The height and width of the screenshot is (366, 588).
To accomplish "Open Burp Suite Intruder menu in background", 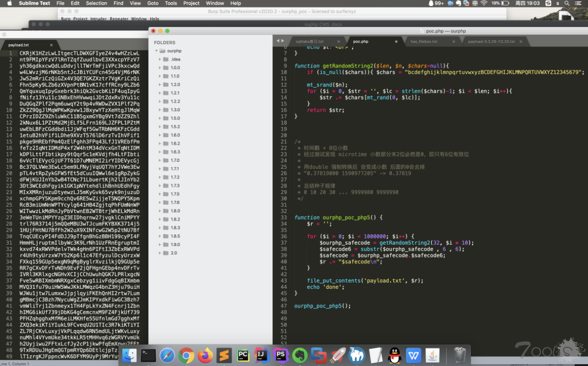I will (x=99, y=19).
